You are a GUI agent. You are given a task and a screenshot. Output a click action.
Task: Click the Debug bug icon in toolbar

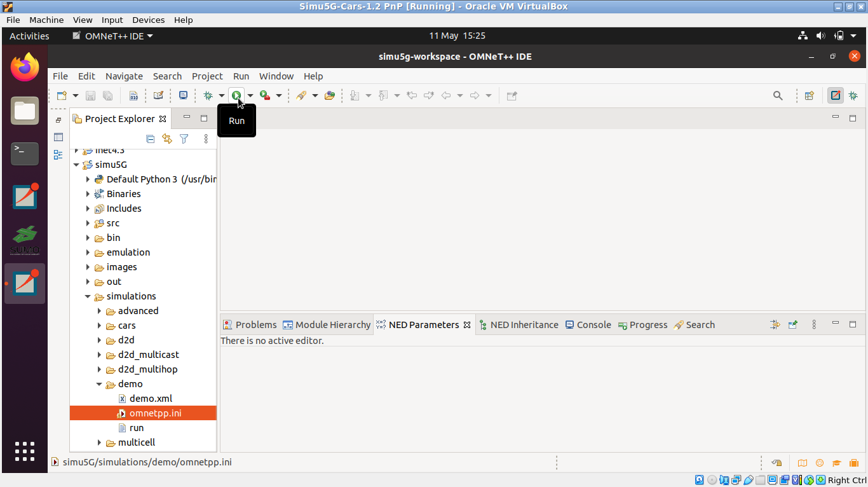(x=208, y=95)
